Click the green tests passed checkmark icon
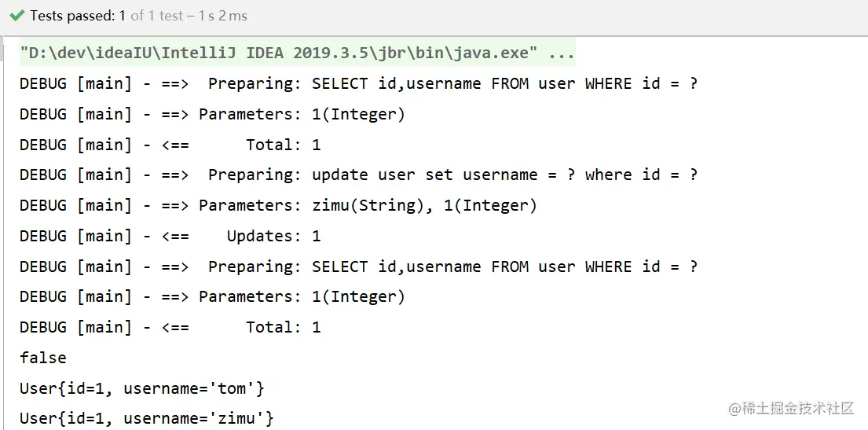 (x=18, y=16)
